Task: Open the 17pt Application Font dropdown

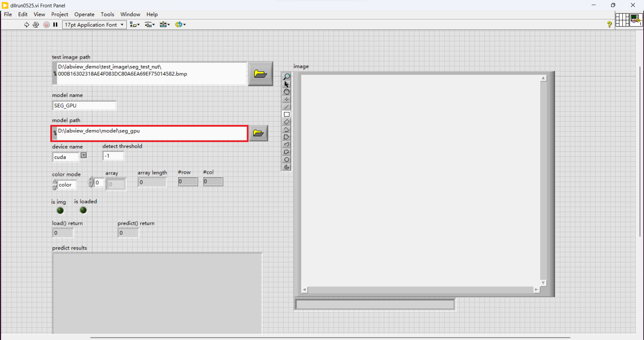Action: pyautogui.click(x=95, y=24)
